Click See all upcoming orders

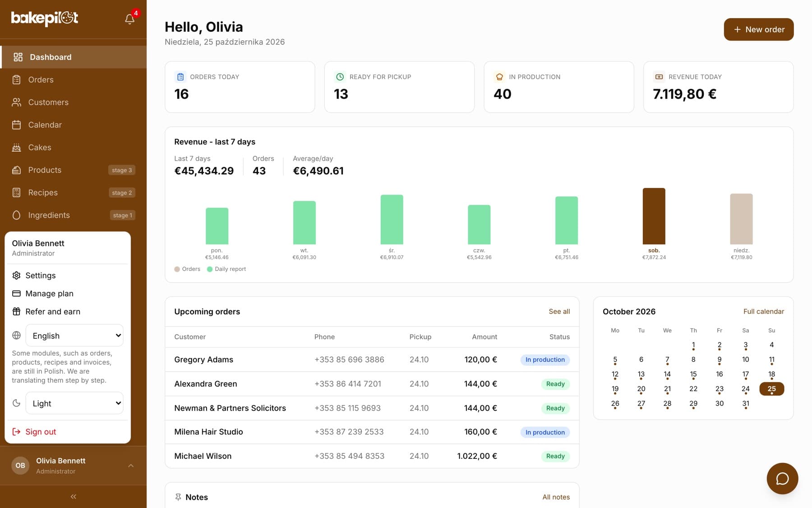559,312
